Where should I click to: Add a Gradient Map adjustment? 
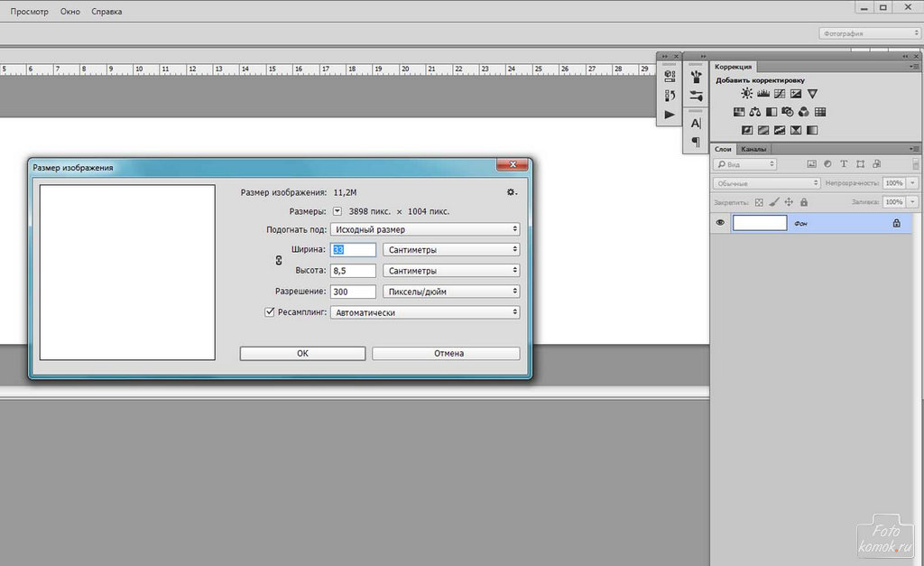(812, 130)
